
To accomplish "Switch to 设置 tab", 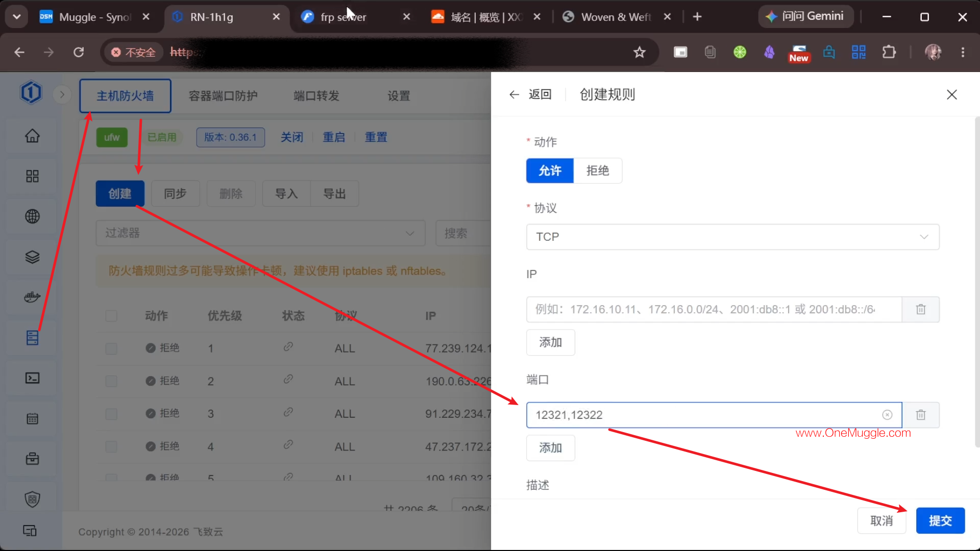I will point(399,96).
